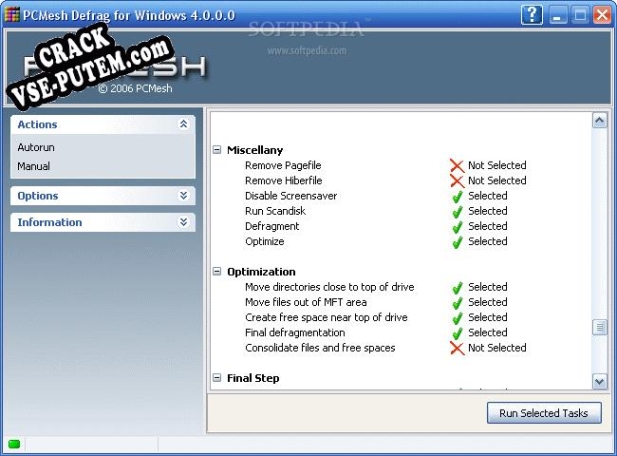
Task: Toggle Move files out of MFT area
Action: point(456,302)
